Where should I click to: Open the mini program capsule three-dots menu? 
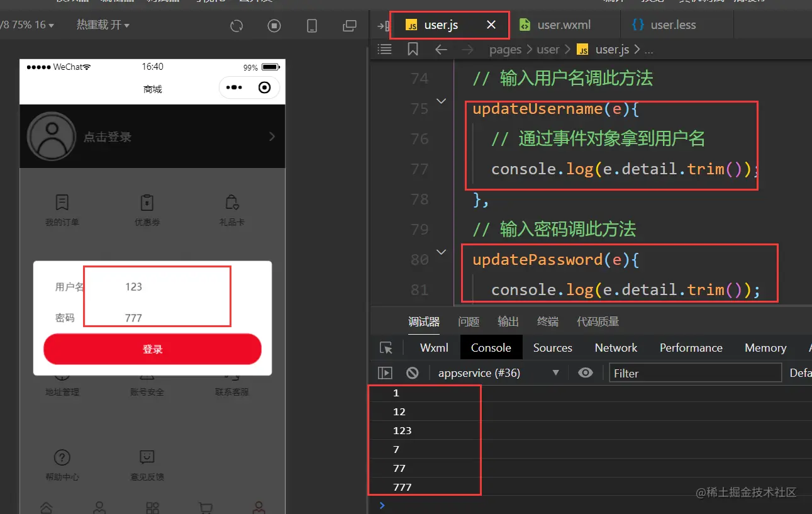234,87
